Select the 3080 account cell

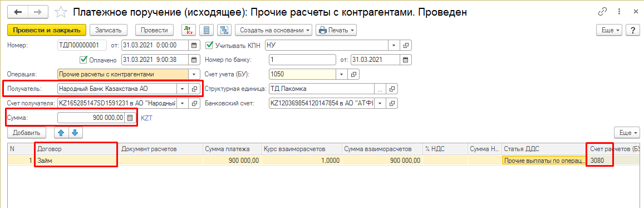(x=613, y=161)
